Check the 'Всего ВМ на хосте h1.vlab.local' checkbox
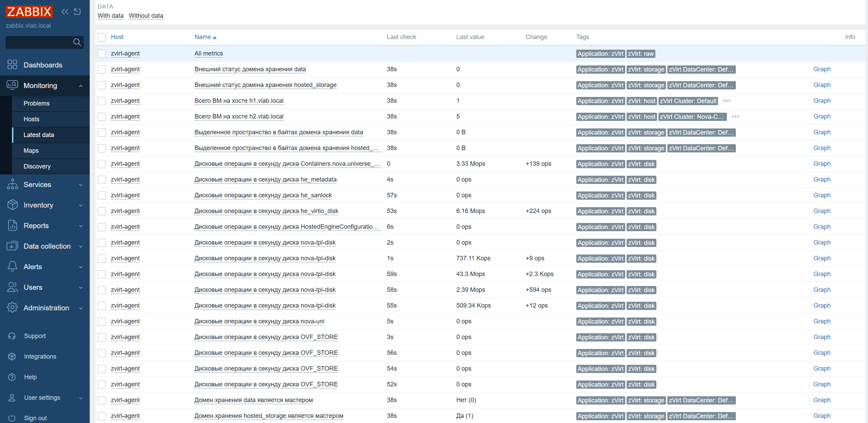The width and height of the screenshot is (868, 423). (102, 101)
